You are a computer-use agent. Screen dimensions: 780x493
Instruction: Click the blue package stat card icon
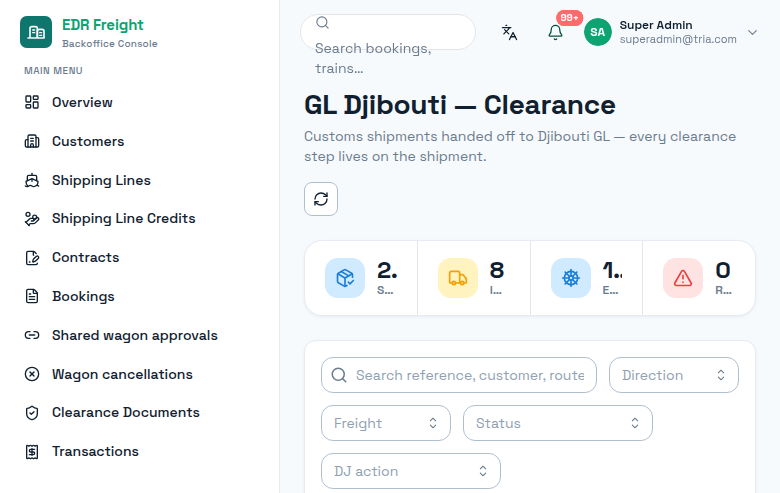(x=345, y=278)
